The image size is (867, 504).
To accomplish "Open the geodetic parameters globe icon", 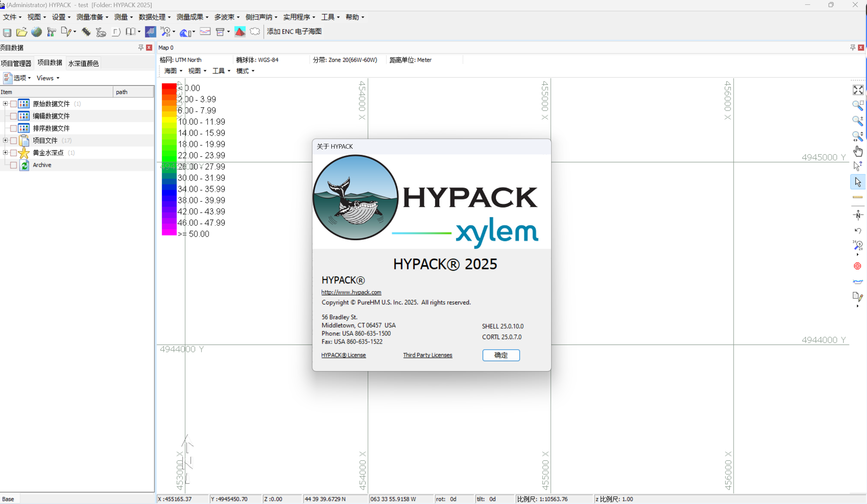I will pos(36,32).
